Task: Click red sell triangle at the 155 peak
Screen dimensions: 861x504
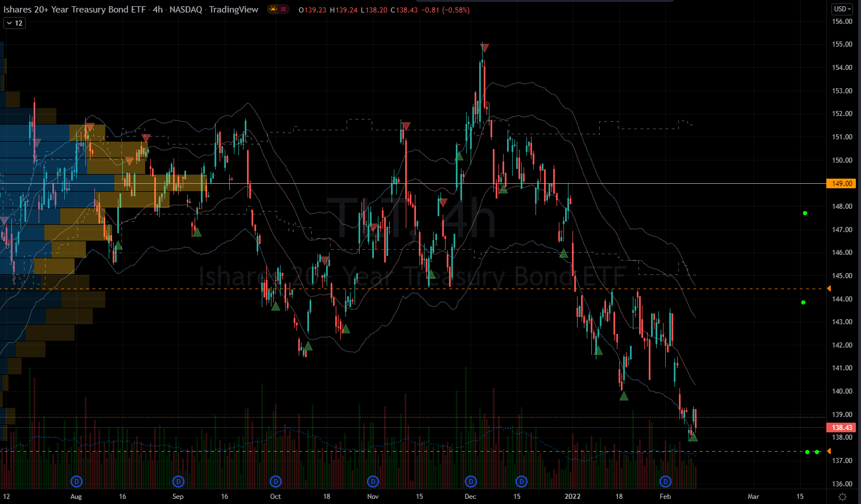Action: (484, 48)
